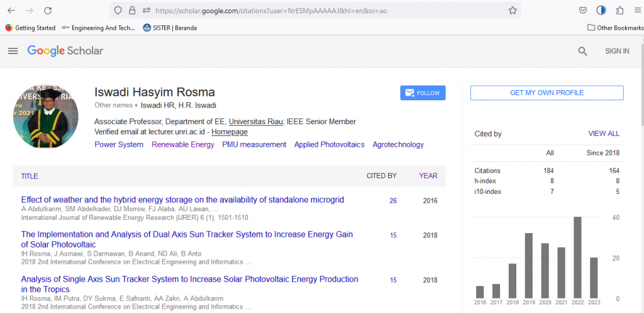
Task: Sort articles by YEAR column header
Action: click(428, 176)
